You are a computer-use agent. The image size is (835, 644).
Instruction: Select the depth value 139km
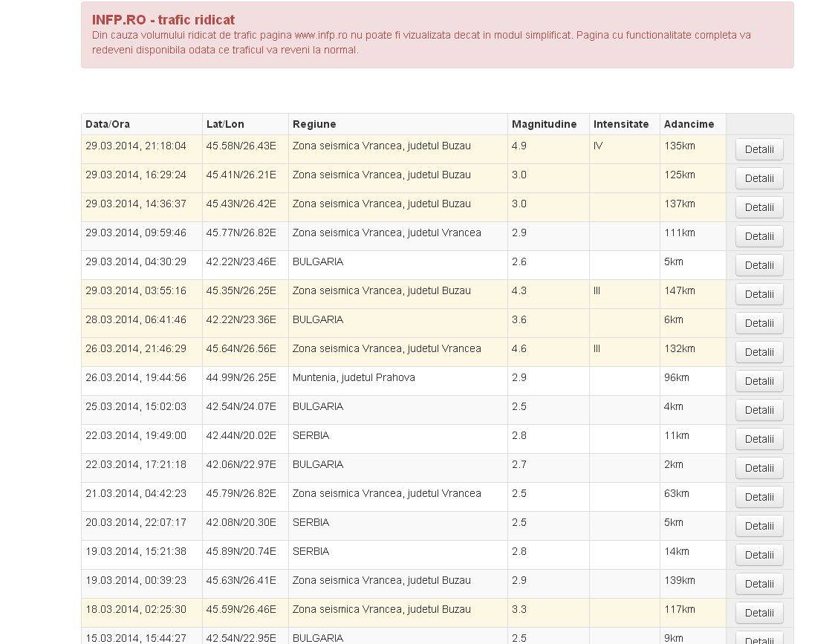[x=680, y=580]
